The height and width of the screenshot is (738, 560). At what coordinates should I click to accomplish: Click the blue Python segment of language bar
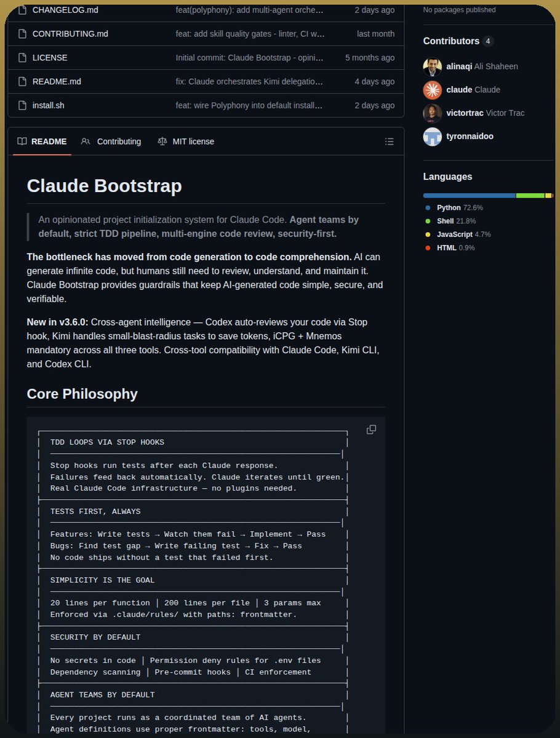[469, 195]
